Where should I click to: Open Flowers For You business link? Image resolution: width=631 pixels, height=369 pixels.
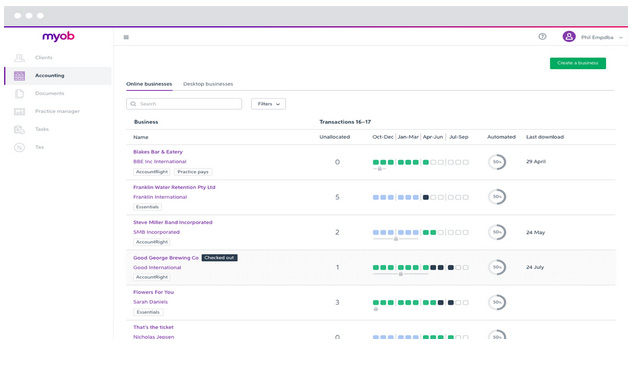pyautogui.click(x=153, y=292)
